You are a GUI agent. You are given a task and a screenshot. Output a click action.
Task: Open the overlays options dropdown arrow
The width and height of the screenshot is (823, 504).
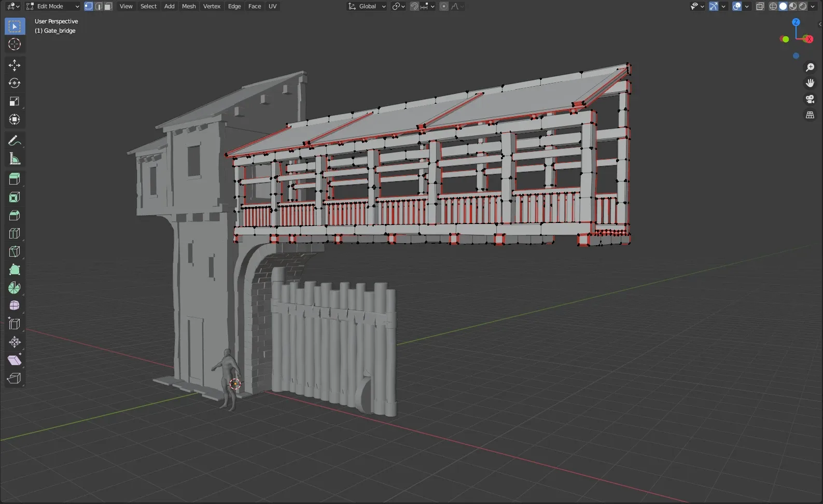point(747,6)
